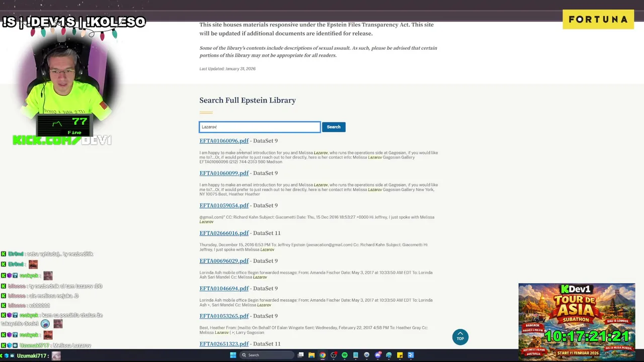The width and height of the screenshot is (644, 362).
Task: Open the teal document app in the taskbar
Action: pyautogui.click(x=356, y=355)
